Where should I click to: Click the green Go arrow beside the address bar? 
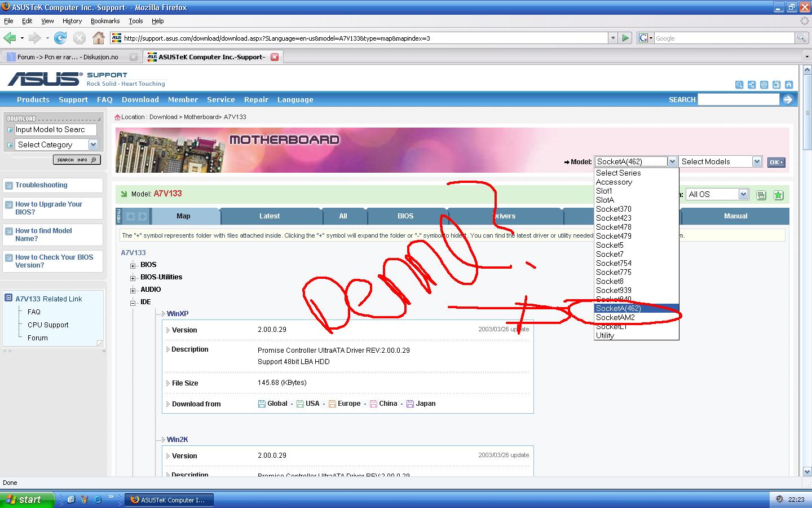coord(625,38)
